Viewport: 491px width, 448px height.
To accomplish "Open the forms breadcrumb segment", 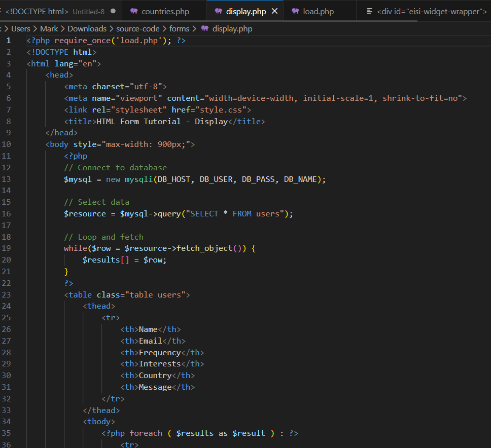I will click(x=179, y=29).
